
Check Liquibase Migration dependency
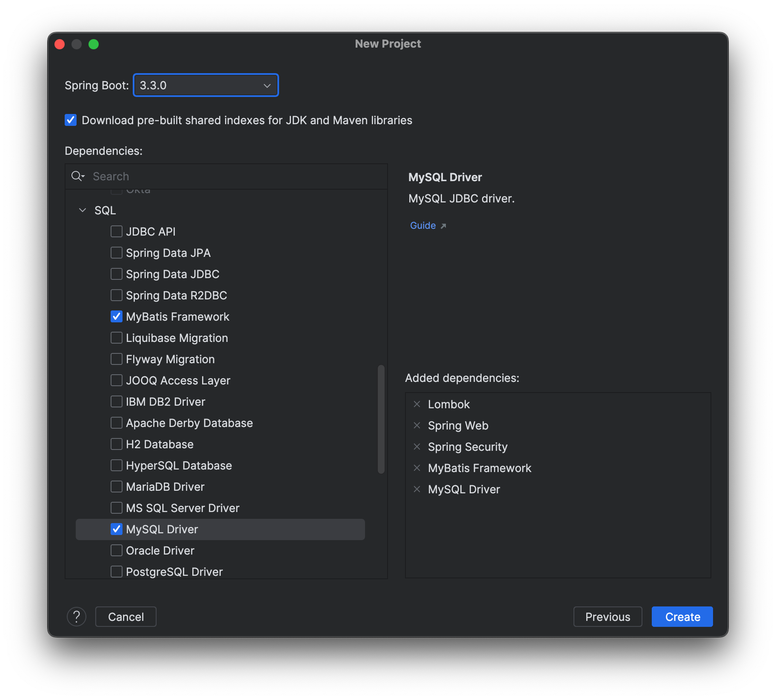click(117, 338)
